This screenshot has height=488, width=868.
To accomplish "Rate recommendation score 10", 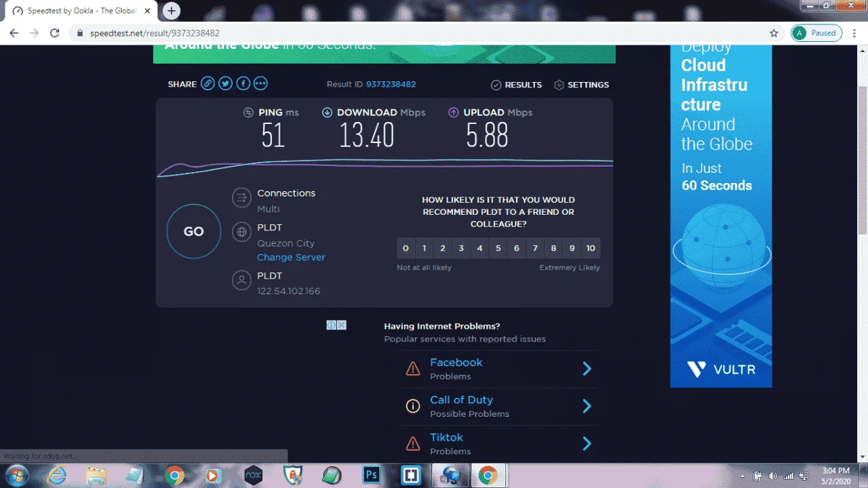I will coord(591,248).
